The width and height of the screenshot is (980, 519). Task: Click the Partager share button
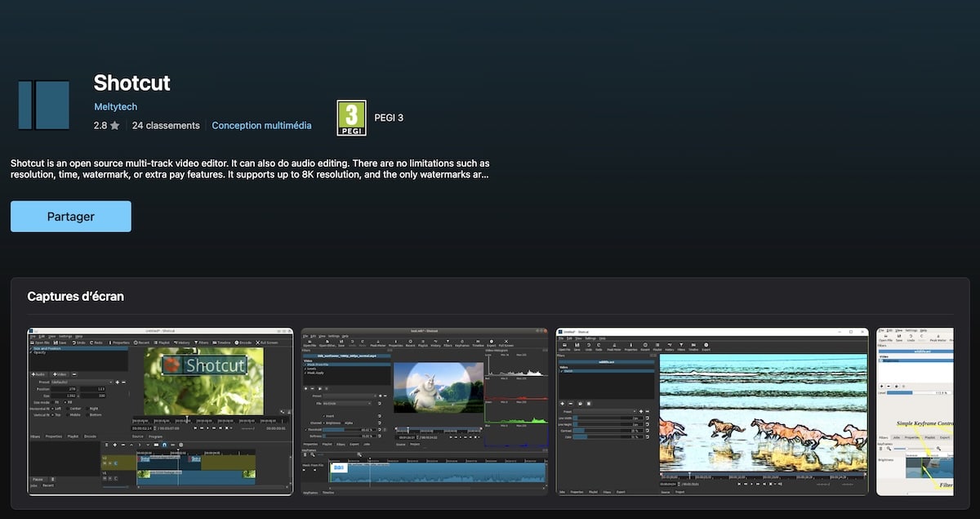click(x=71, y=217)
